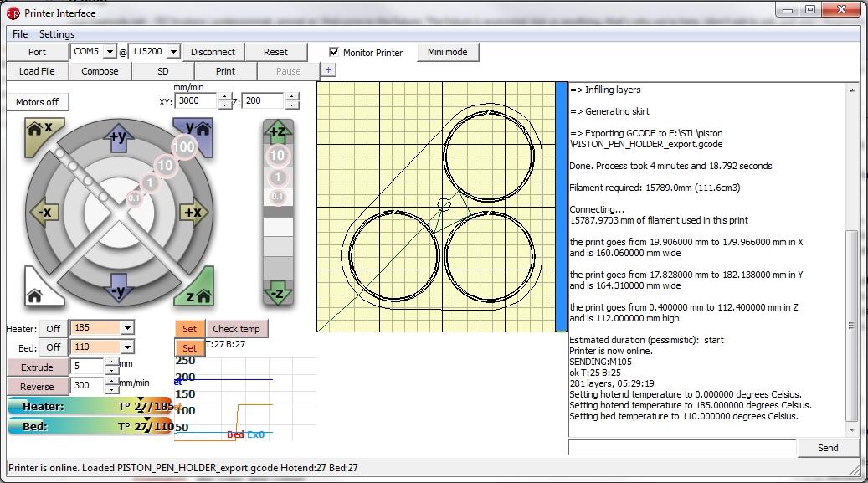Screen dimensions: 868x483
Task: Toggle the Heater Off switch
Action: 54,328
